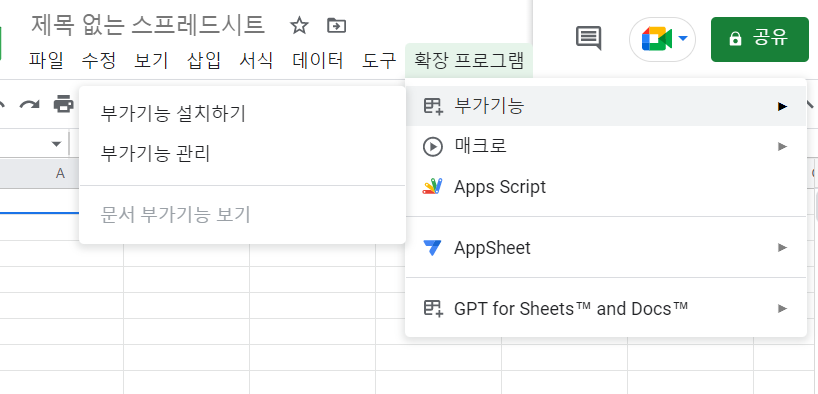Close the 확장 프로그램 menu
The height and width of the screenshot is (394, 818).
pos(468,61)
